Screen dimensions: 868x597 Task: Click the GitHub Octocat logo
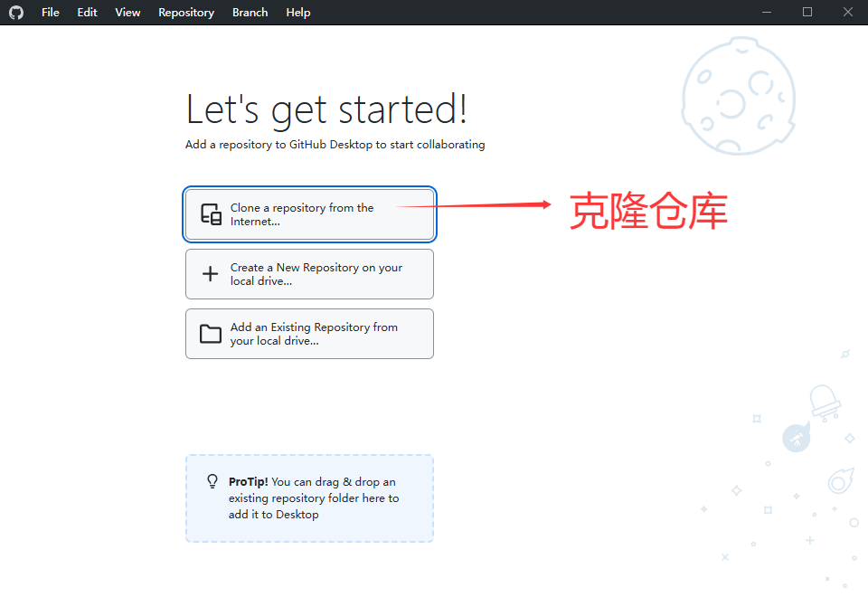pos(16,13)
